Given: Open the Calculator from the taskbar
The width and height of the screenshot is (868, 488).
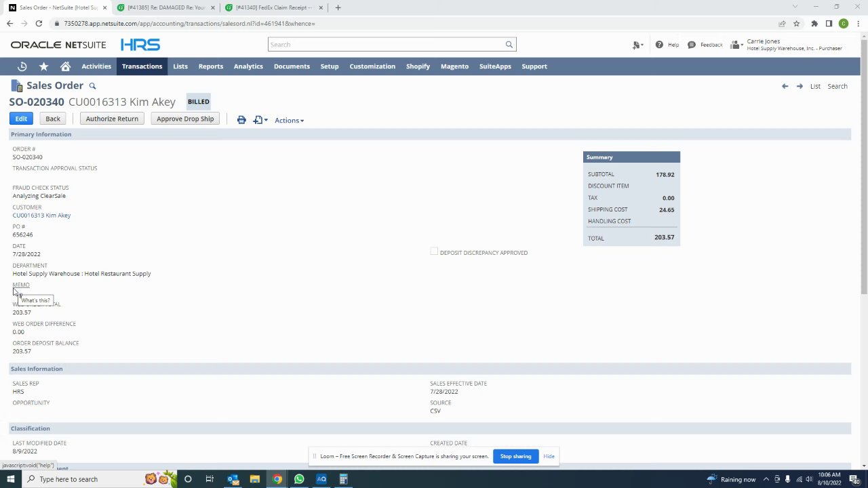Looking at the screenshot, I should 344,479.
